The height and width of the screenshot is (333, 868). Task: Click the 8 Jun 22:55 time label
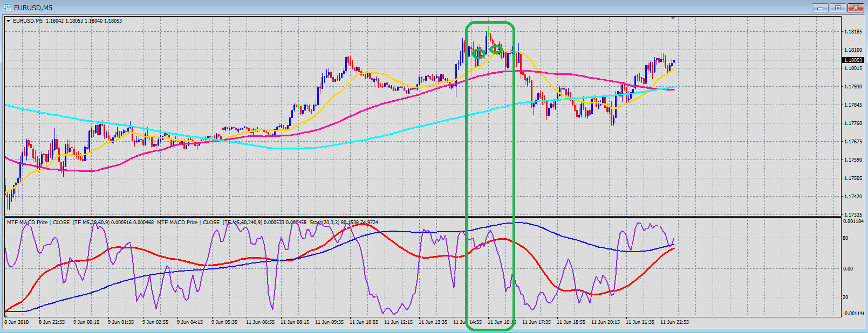(x=52, y=322)
